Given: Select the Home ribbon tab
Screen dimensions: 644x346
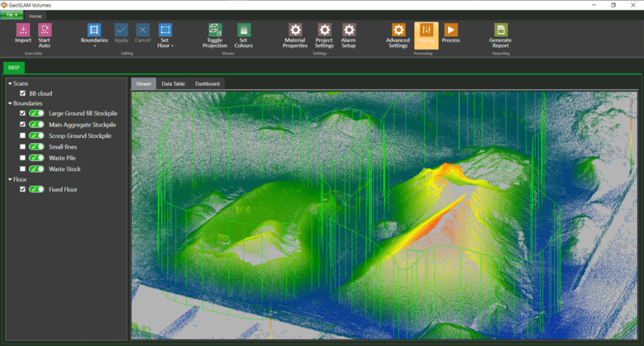Looking at the screenshot, I should coord(35,16).
